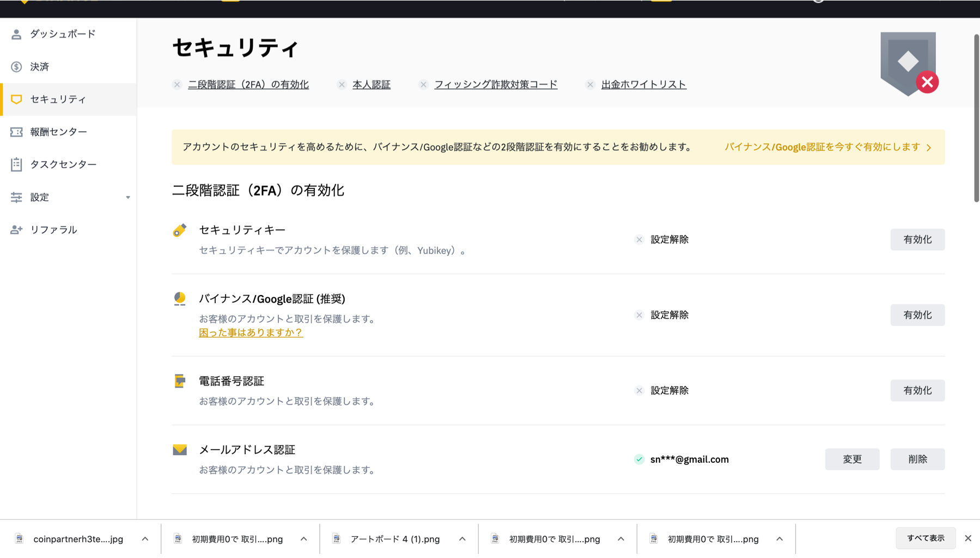Click the X status icon for 電話番号認証
This screenshot has height=558, width=980.
[640, 391]
